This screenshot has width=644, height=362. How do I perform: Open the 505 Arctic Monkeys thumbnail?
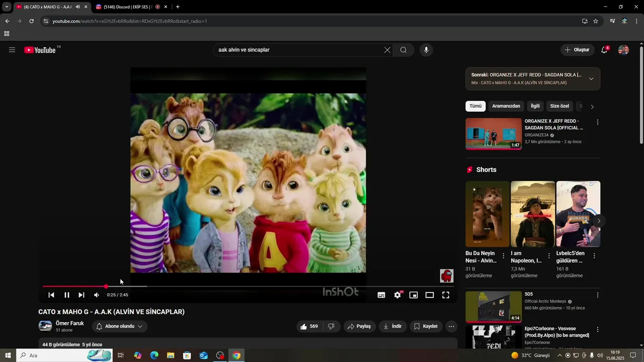pyautogui.click(x=494, y=307)
